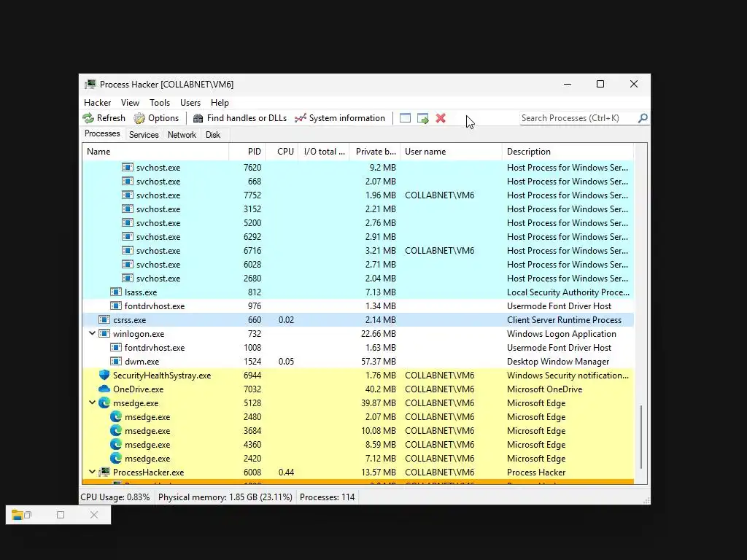Select the svchost.exe row with PID 6292
This screenshot has height=560, width=747.
tap(358, 237)
